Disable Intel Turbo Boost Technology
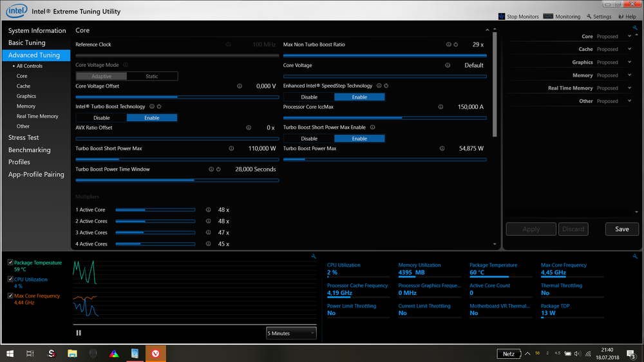644x362 pixels. [x=101, y=118]
